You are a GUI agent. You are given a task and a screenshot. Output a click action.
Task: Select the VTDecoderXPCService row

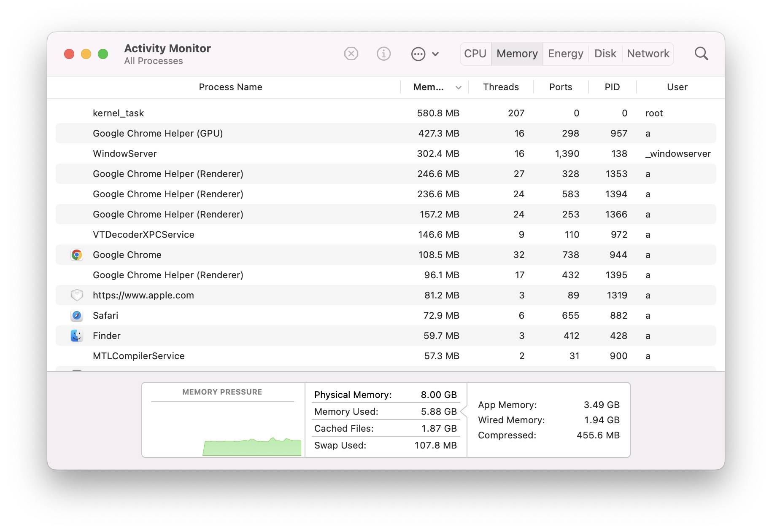pos(386,234)
